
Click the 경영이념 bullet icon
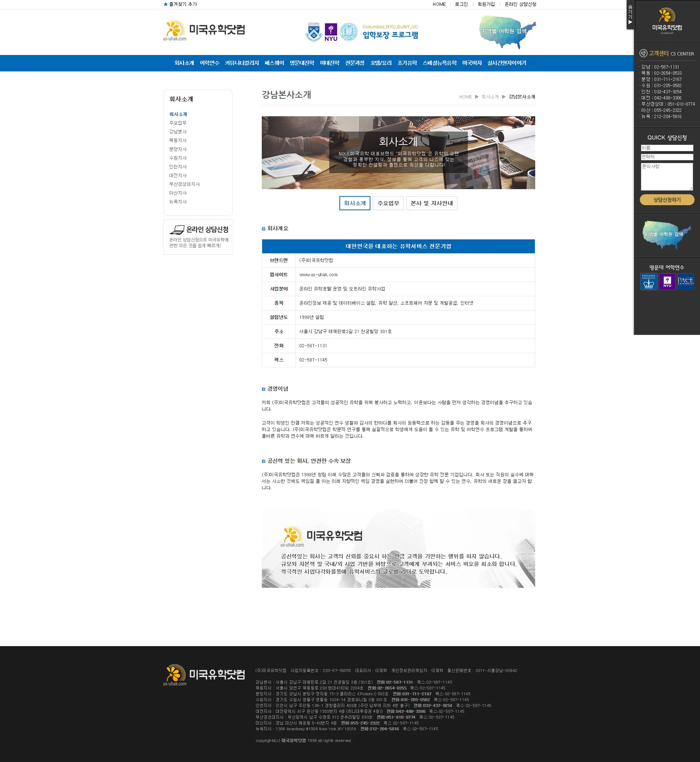pyautogui.click(x=264, y=389)
